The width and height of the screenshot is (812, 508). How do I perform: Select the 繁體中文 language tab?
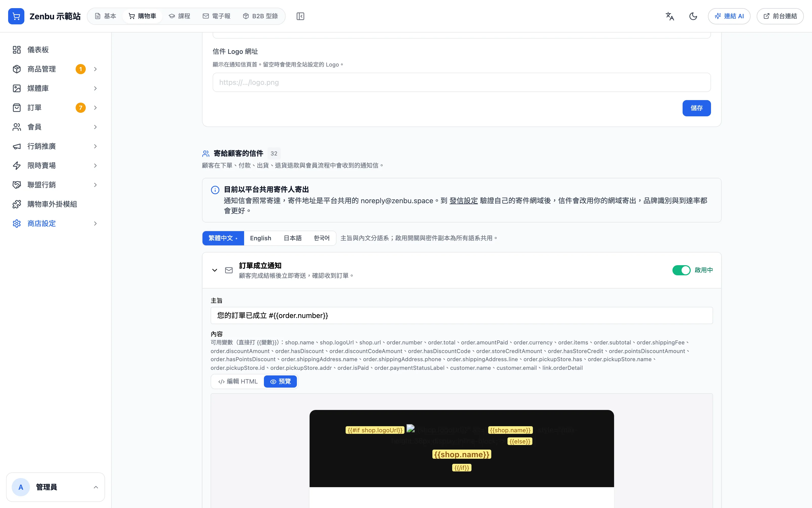(223, 238)
